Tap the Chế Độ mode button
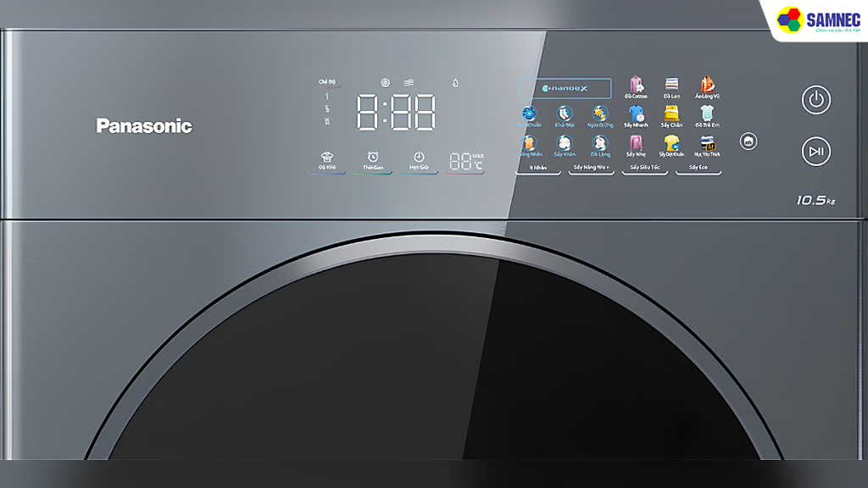Image resolution: width=868 pixels, height=488 pixels. [x=326, y=82]
